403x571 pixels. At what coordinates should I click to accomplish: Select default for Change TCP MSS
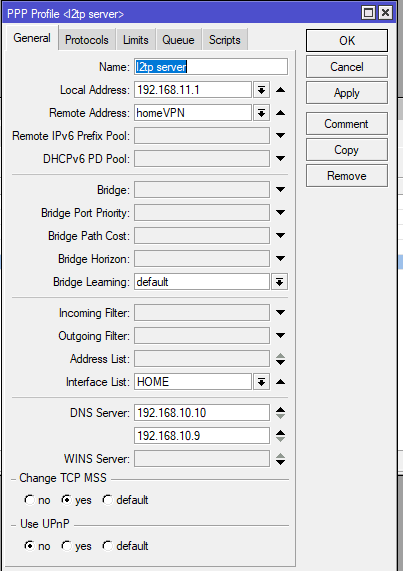click(125, 500)
